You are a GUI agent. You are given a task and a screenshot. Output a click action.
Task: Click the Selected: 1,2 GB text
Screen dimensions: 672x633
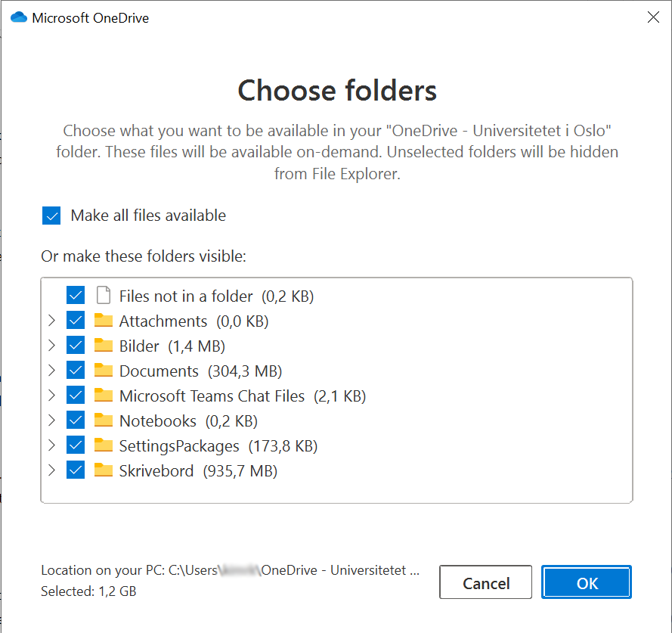point(88,591)
